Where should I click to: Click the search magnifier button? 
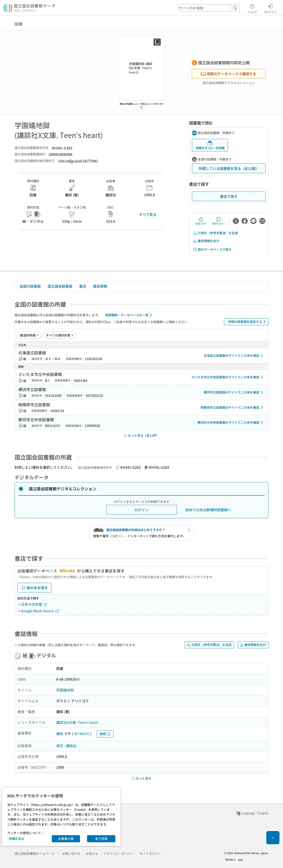[235, 8]
